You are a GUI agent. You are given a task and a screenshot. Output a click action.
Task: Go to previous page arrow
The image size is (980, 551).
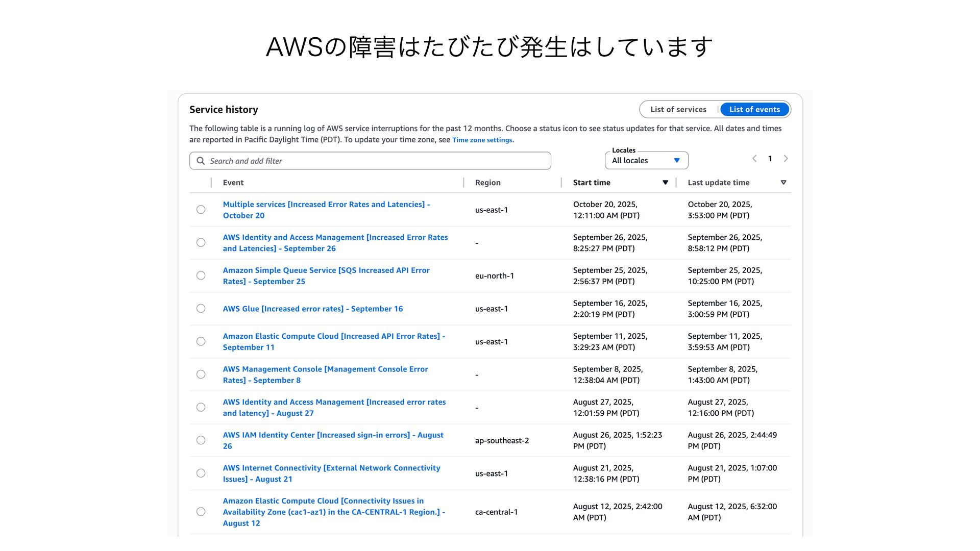point(754,159)
